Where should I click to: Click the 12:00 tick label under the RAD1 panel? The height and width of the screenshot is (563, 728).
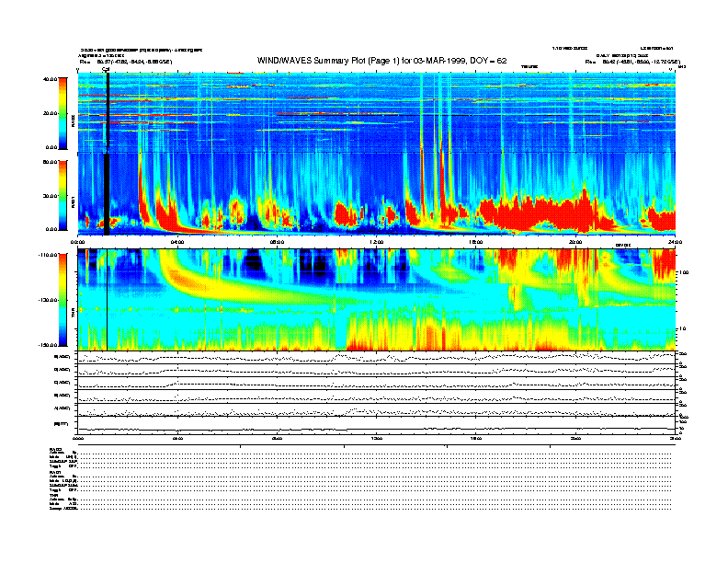pos(377,242)
